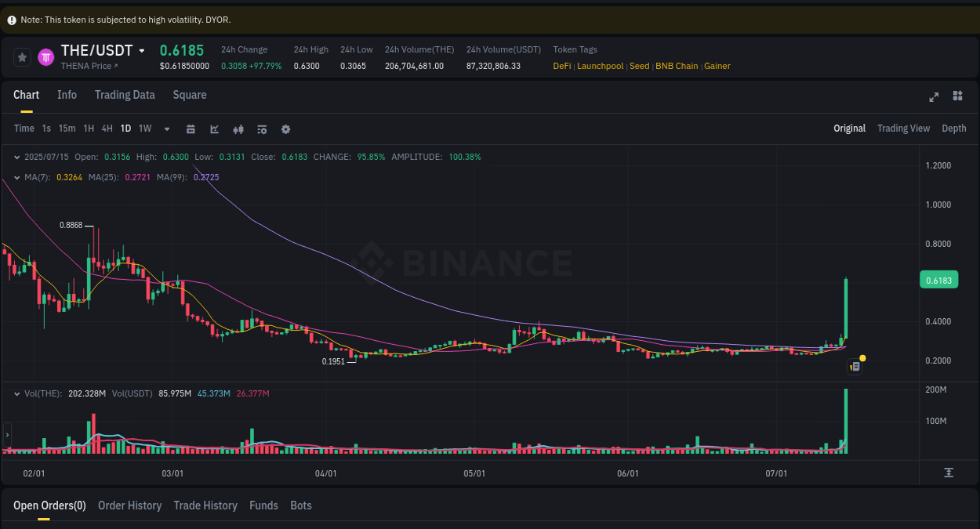Open the indicators settings icon
The image size is (980, 529).
pyautogui.click(x=262, y=129)
